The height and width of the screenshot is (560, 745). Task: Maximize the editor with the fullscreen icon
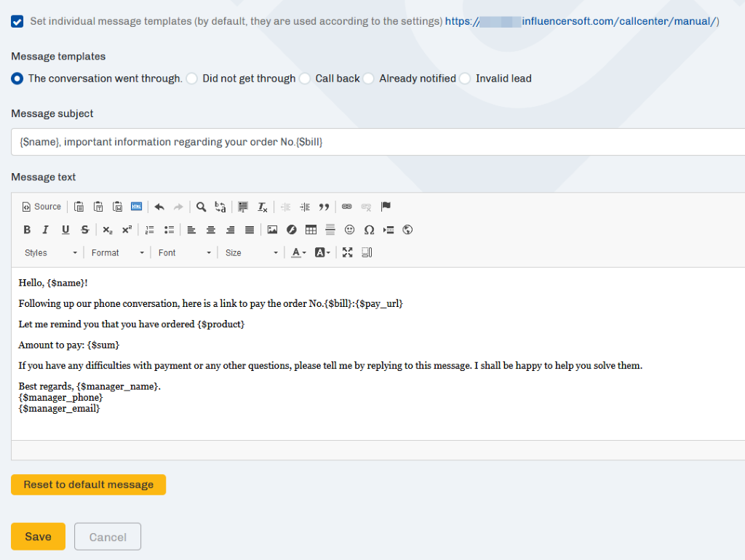(x=347, y=252)
